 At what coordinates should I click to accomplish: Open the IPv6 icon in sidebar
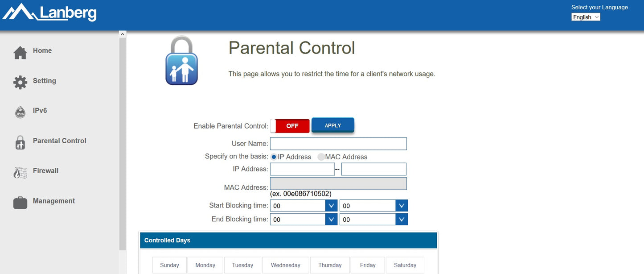coord(20,112)
